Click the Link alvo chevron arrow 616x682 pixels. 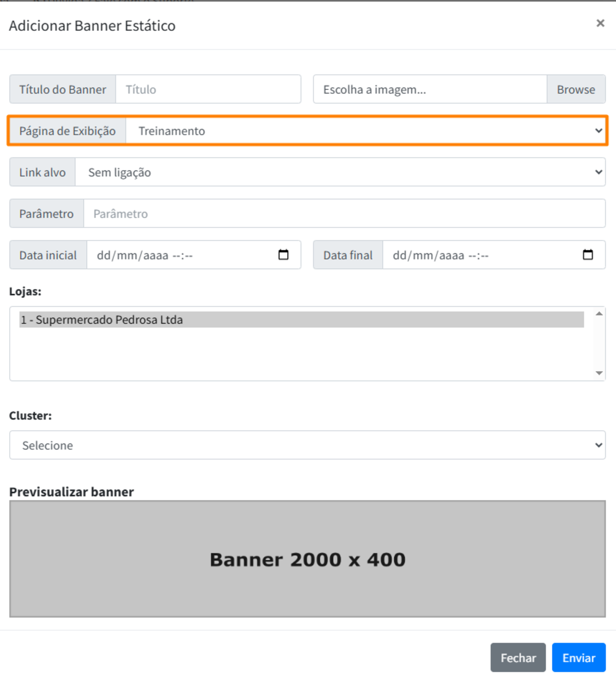(x=598, y=172)
